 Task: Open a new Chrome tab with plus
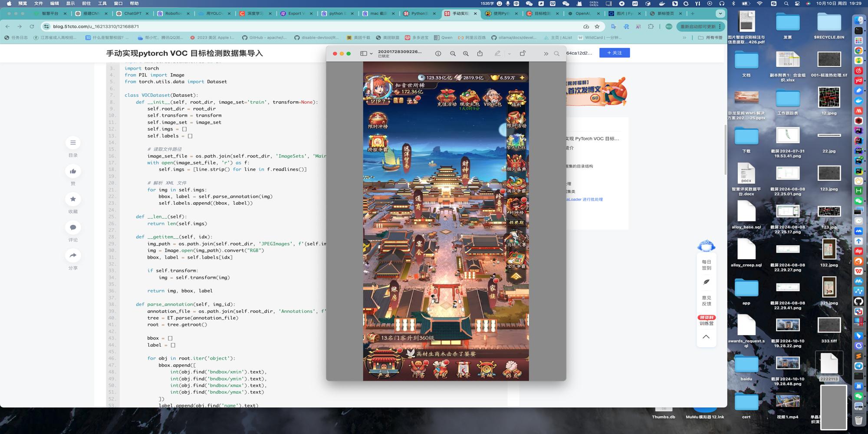(692, 13)
